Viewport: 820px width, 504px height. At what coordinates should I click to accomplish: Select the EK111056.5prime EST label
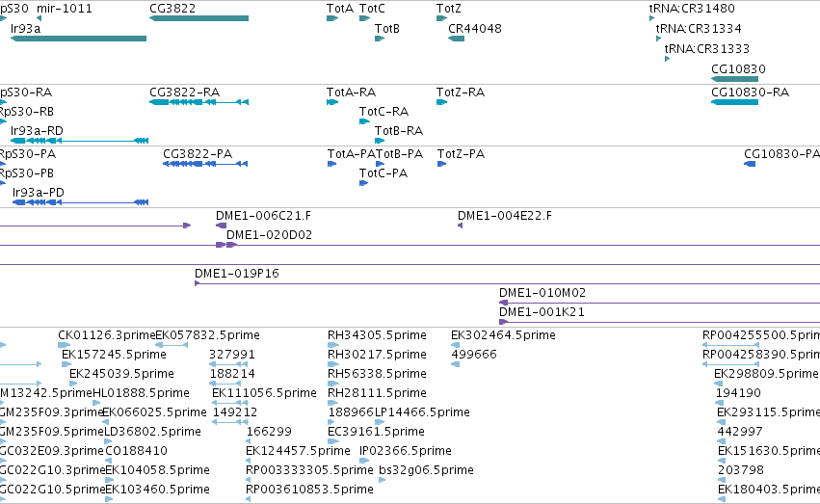point(265,392)
